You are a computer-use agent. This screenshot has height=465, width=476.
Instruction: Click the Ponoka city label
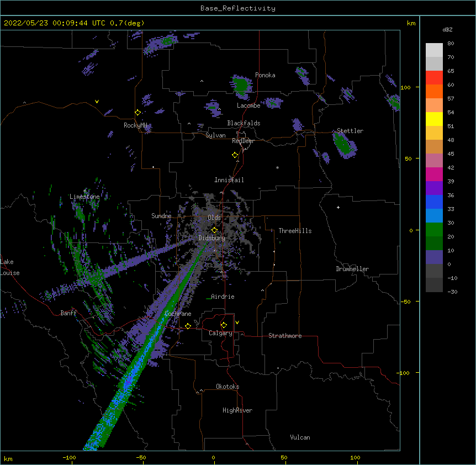click(x=265, y=75)
